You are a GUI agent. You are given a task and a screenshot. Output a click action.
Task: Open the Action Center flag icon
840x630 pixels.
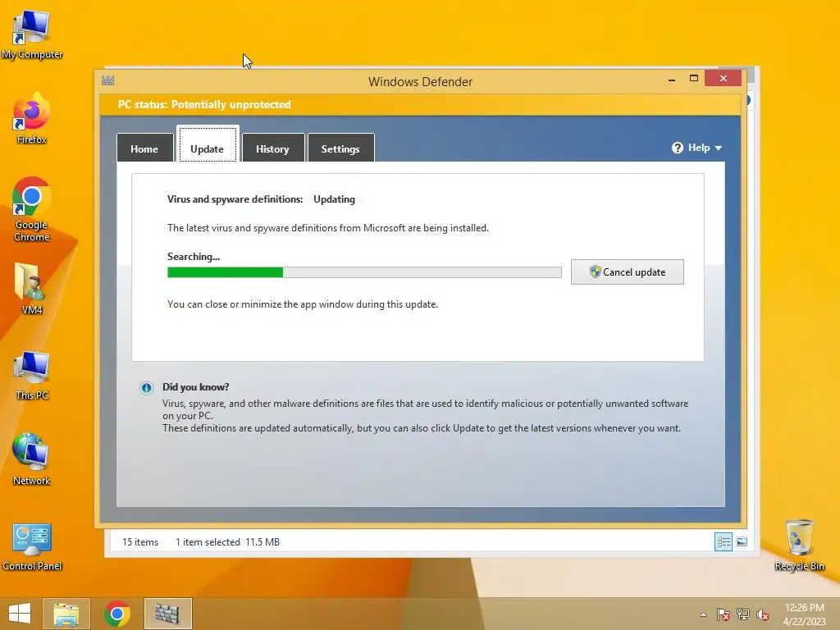(724, 614)
